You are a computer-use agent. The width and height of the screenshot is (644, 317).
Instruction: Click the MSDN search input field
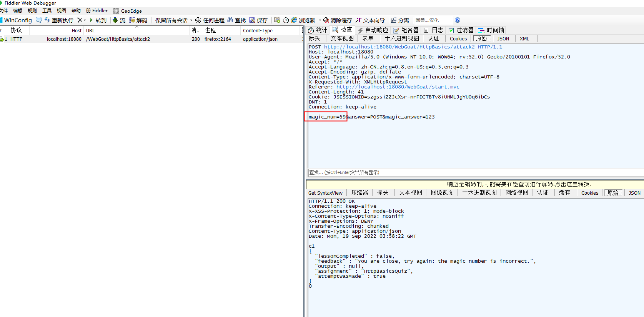click(433, 20)
